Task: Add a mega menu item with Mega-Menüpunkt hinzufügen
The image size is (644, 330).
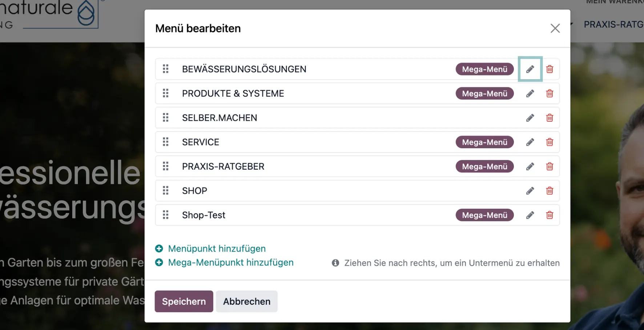Action: (x=230, y=262)
